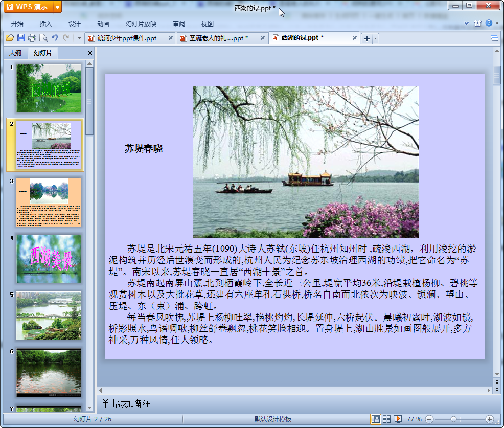Click horizontal scroll right arrow
The width and height of the screenshot is (504, 428).
click(489, 390)
